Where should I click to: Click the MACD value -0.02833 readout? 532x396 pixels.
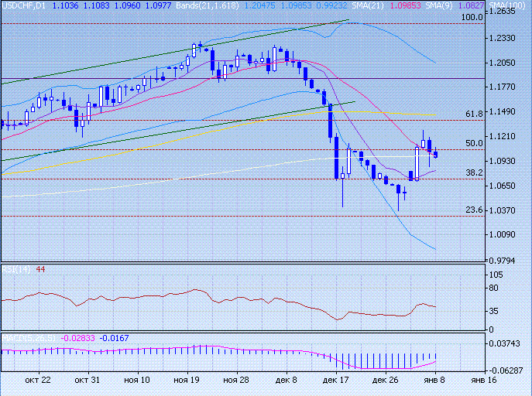point(79,338)
